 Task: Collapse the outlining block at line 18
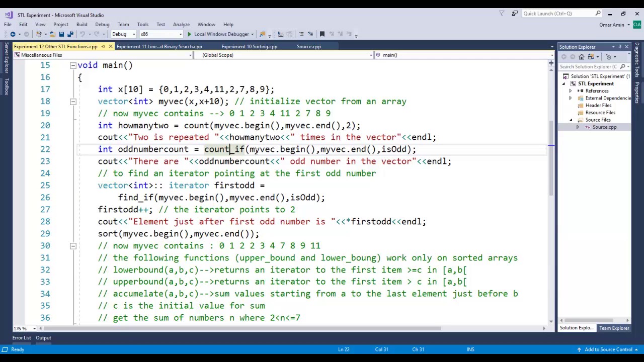pos(73,102)
